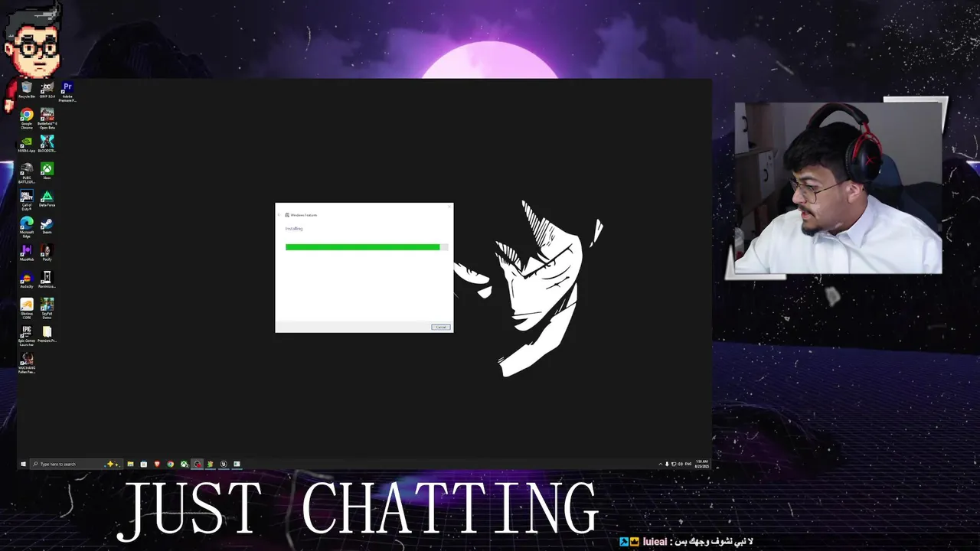Select the MuseHub desktop icon
The width and height of the screenshot is (980, 551).
coord(27,253)
